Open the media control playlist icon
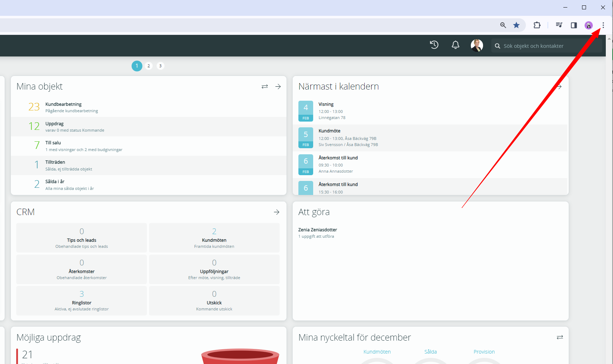Viewport: 613px width, 364px height. click(559, 25)
